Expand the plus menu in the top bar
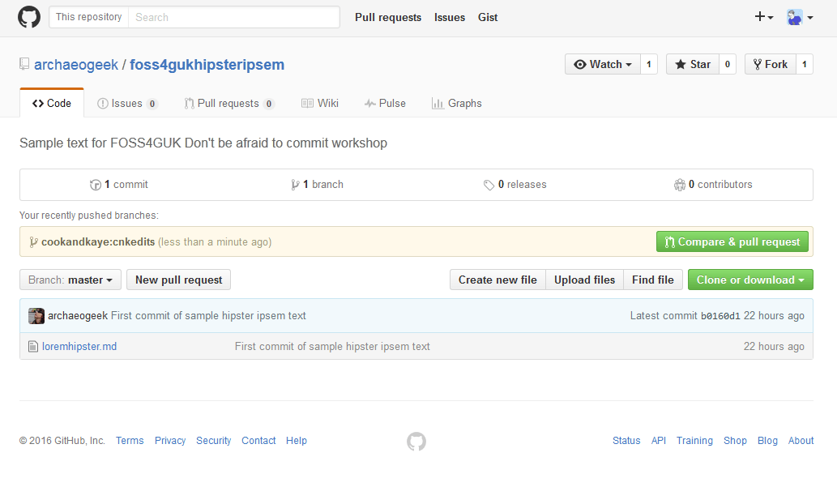Image resolution: width=837 pixels, height=504 pixels. (762, 16)
